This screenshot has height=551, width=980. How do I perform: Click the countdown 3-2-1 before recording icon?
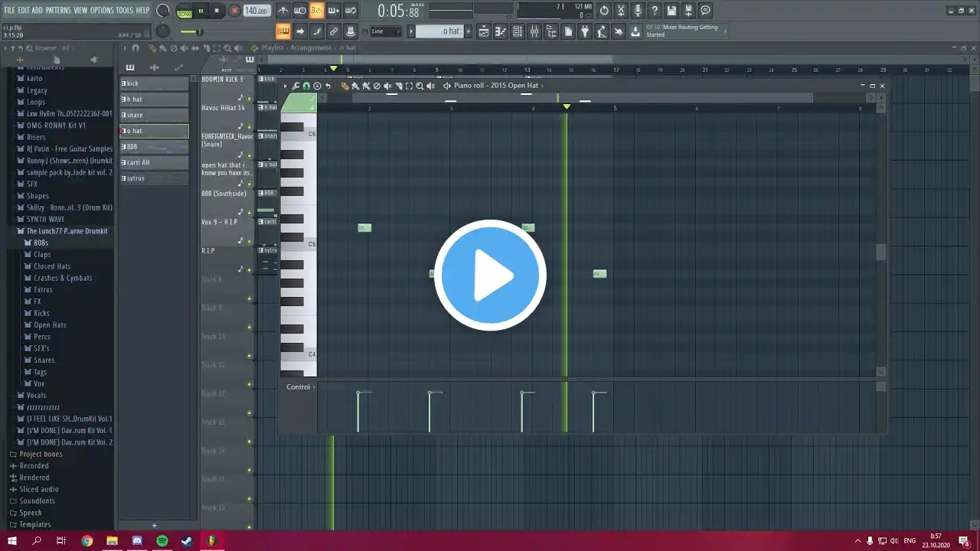point(316,11)
